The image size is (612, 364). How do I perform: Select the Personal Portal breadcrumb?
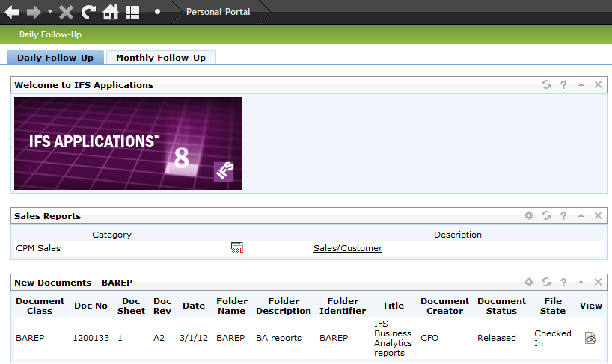[218, 12]
